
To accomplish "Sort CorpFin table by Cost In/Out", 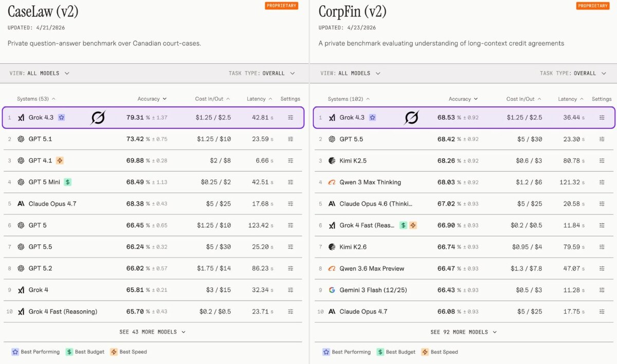I will point(524,99).
